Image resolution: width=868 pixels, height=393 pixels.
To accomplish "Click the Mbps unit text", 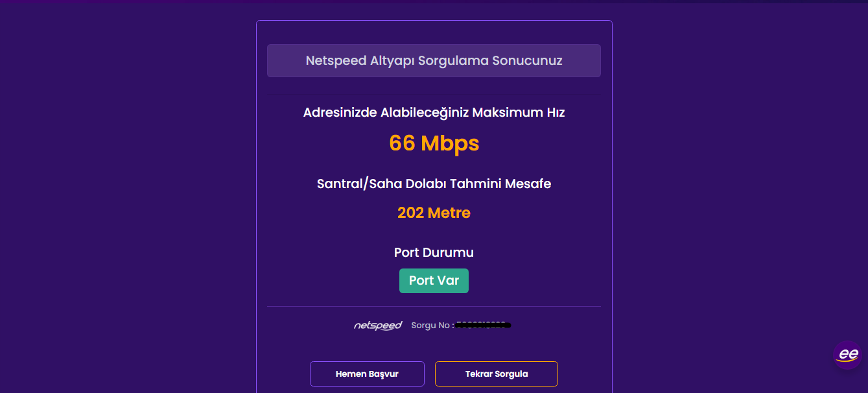I will [450, 143].
